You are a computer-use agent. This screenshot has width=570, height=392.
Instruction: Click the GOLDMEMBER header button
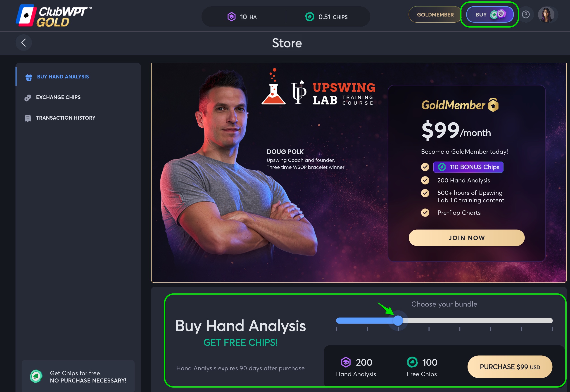(435, 14)
